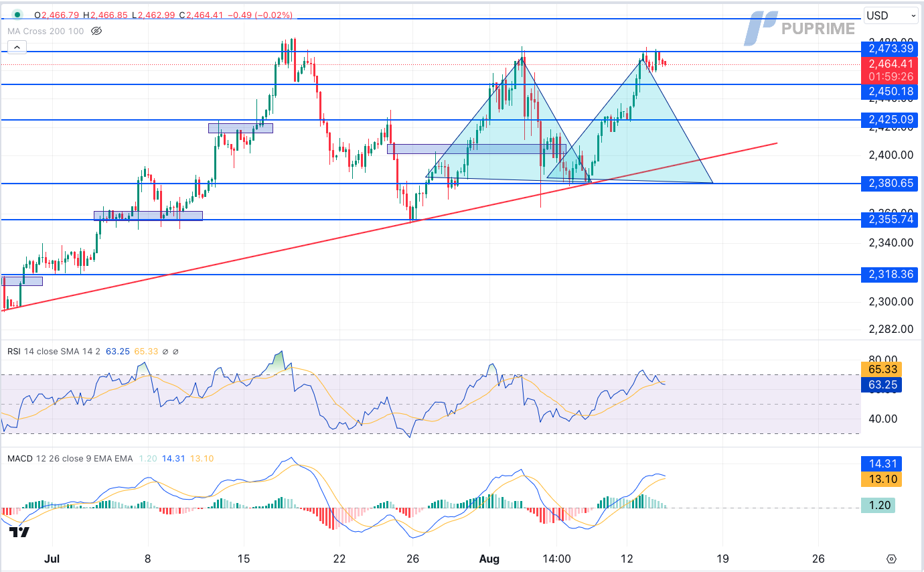Collapse the indicator legend with the chevron button
Viewport: 924px width, 572px height.
17,47
